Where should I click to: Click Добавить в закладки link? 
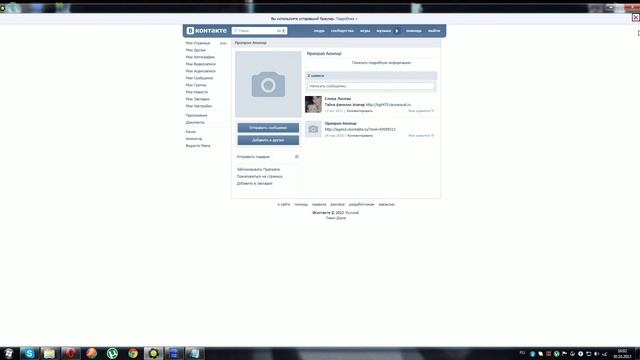254,184
